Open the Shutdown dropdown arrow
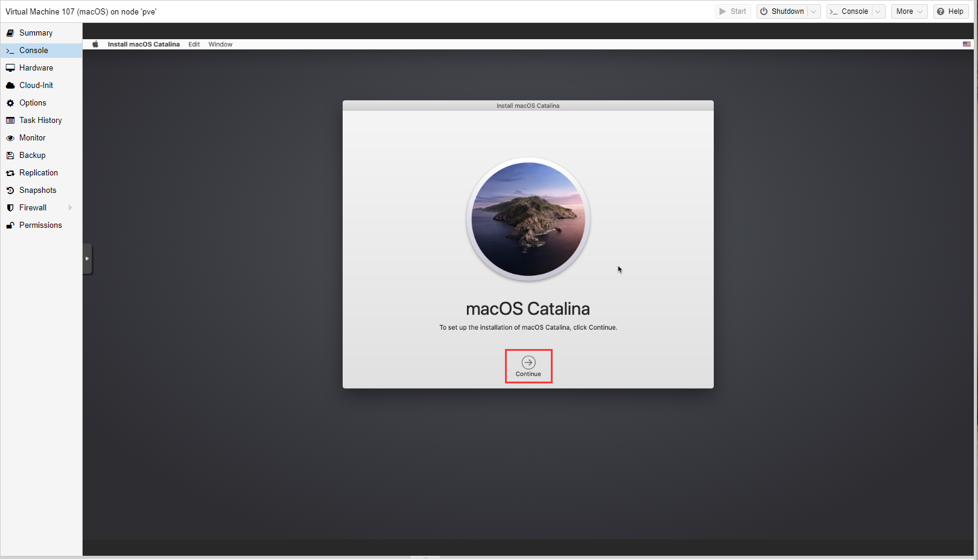This screenshot has width=978, height=560. (x=813, y=11)
